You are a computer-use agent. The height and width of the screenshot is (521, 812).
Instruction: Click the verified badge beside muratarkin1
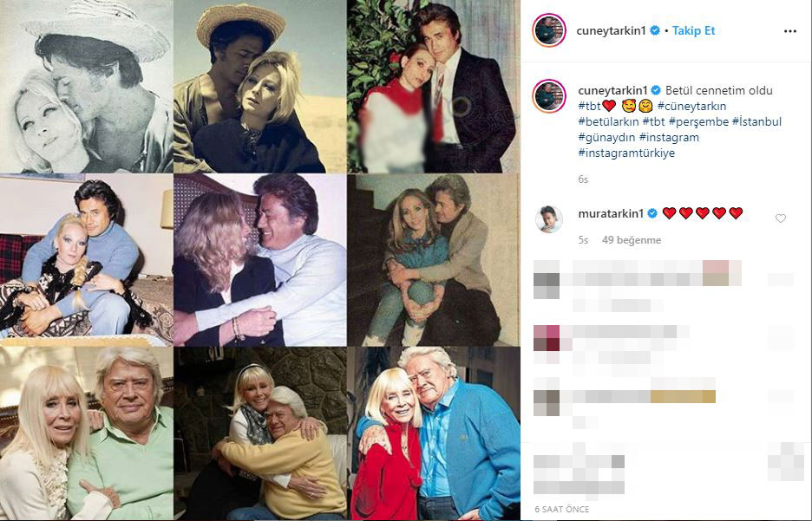click(x=652, y=212)
